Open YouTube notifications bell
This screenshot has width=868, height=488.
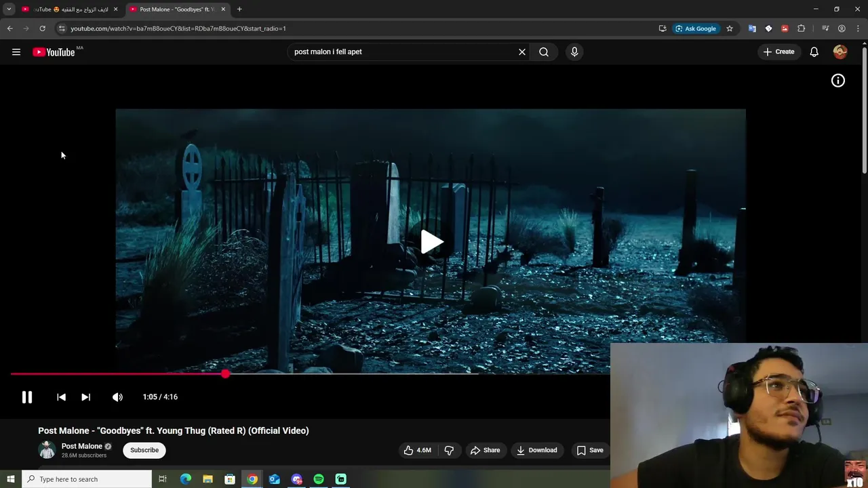pyautogui.click(x=814, y=52)
